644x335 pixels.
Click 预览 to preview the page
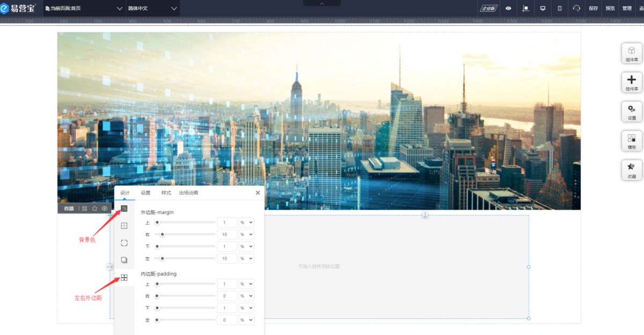pos(610,8)
